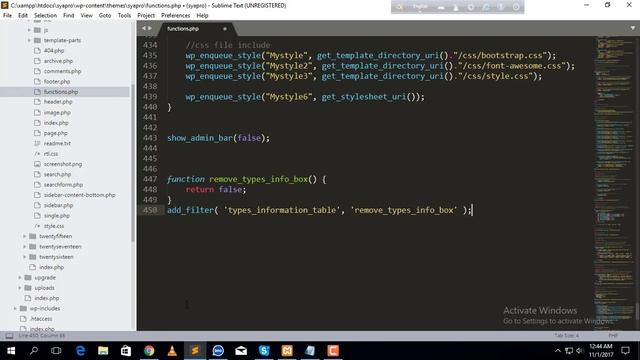
Task: Expand the template-parts folder
Action: click(29, 40)
